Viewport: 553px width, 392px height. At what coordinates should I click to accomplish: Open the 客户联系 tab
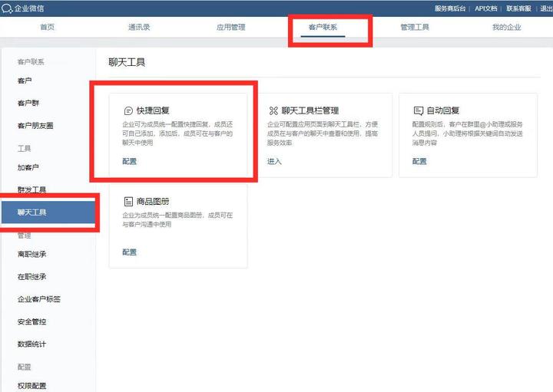pos(323,28)
